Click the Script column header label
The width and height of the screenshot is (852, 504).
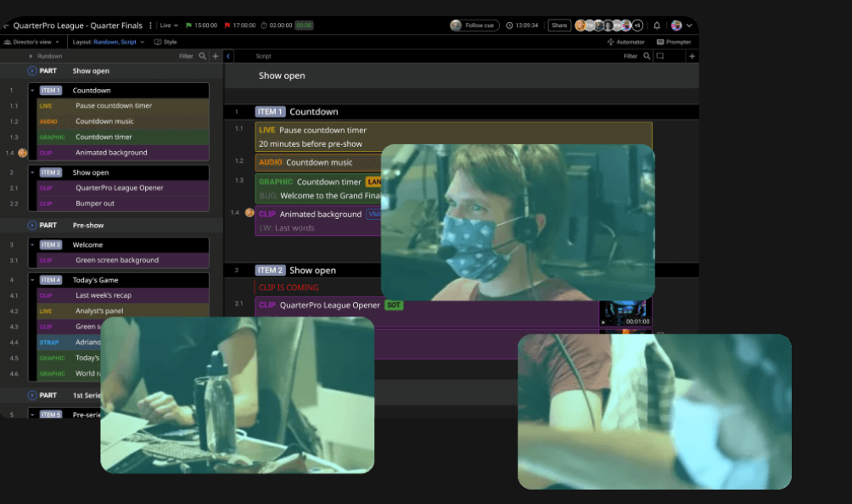263,56
